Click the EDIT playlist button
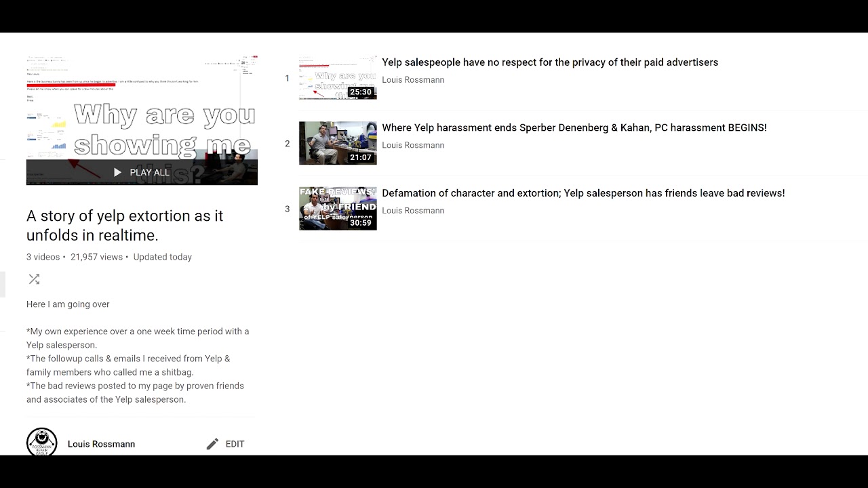The height and width of the screenshot is (488, 868). point(225,444)
